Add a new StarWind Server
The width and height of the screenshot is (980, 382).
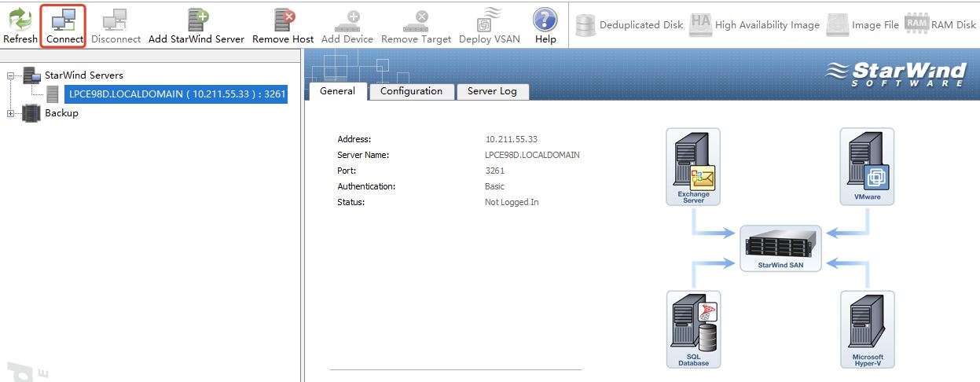(x=196, y=25)
